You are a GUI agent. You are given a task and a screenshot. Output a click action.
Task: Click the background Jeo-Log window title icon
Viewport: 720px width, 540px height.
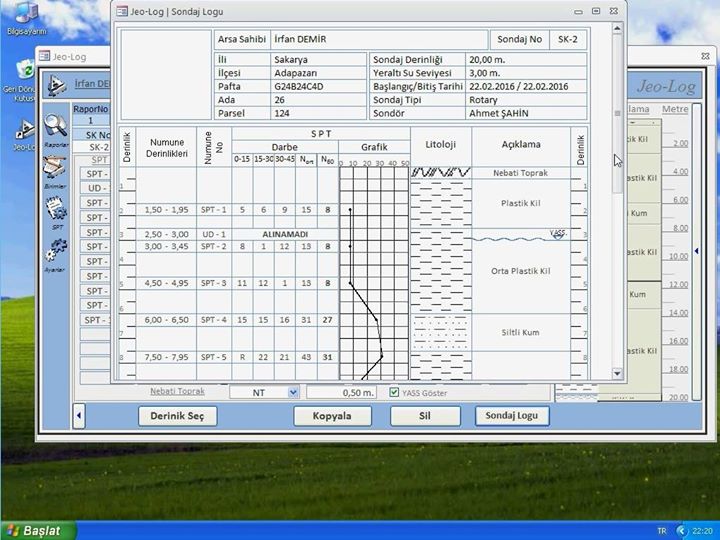tap(45, 56)
